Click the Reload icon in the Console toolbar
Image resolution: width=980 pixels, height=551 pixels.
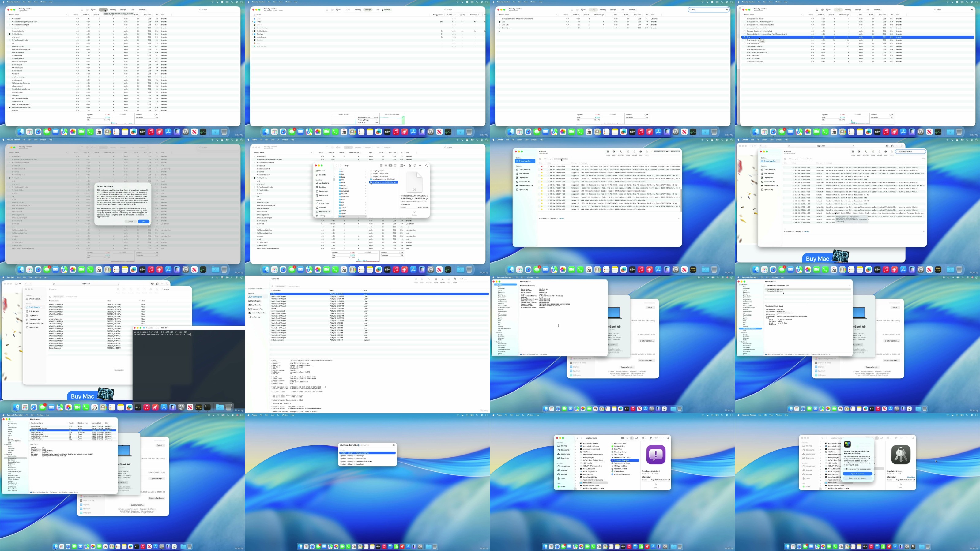(x=635, y=151)
